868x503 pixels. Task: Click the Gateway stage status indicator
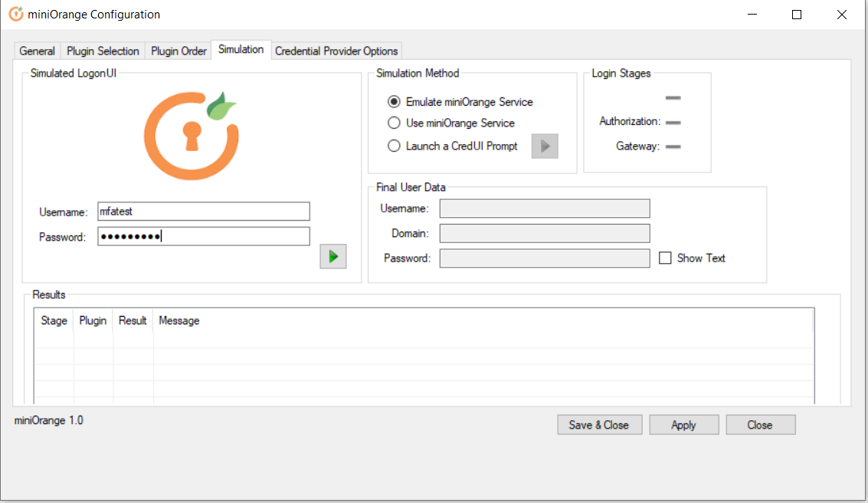[x=673, y=146]
